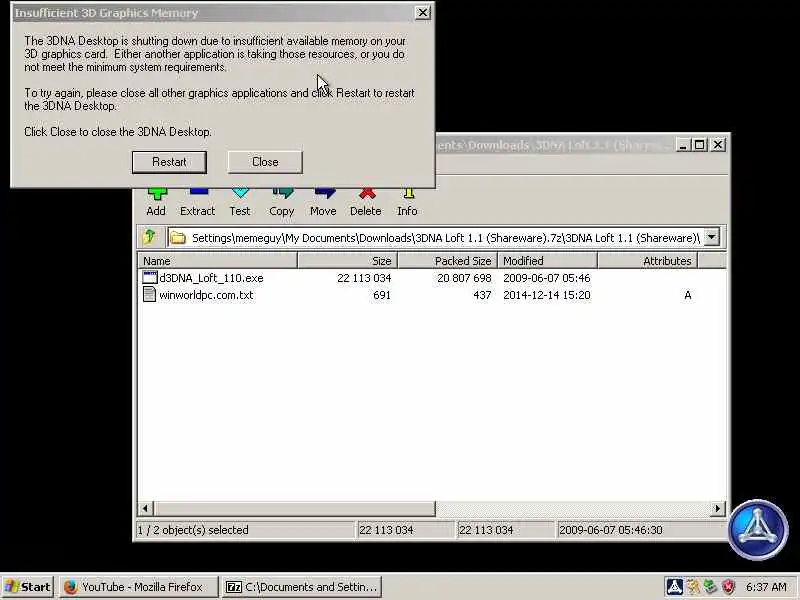
Task: Click the Info toolbar button
Action: tap(407, 203)
